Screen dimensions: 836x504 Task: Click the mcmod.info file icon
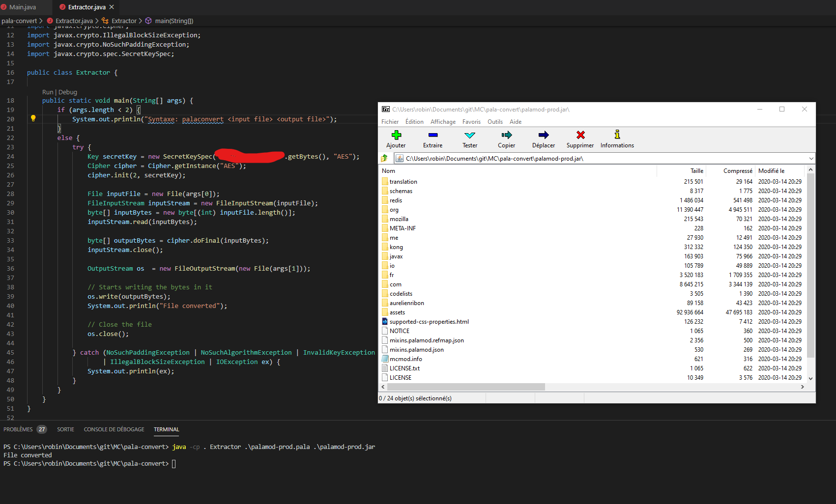pyautogui.click(x=385, y=359)
